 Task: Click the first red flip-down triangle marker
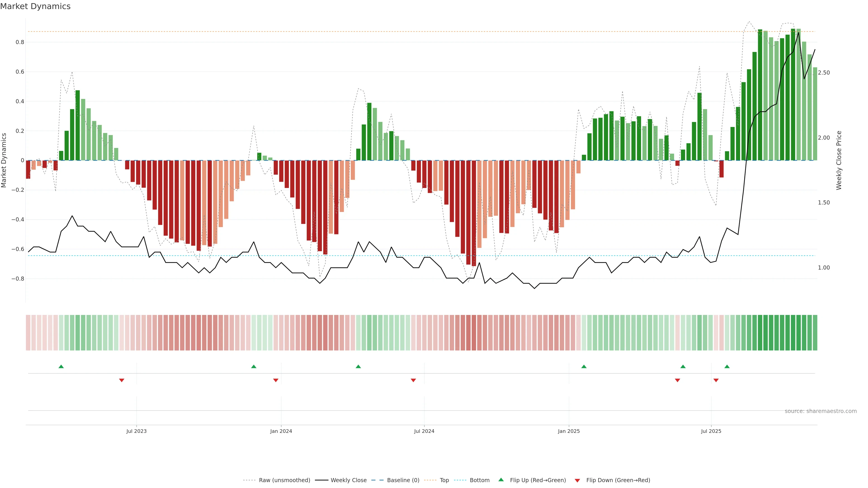122,380
